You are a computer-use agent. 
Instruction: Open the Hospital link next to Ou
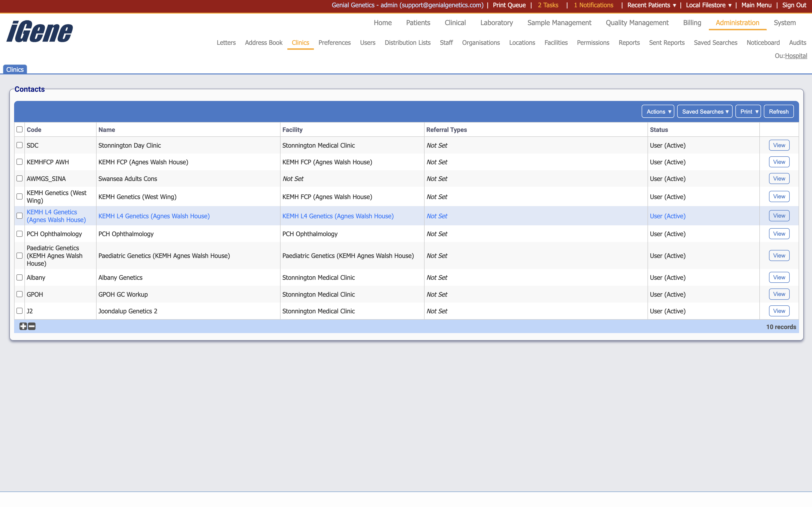pos(796,56)
